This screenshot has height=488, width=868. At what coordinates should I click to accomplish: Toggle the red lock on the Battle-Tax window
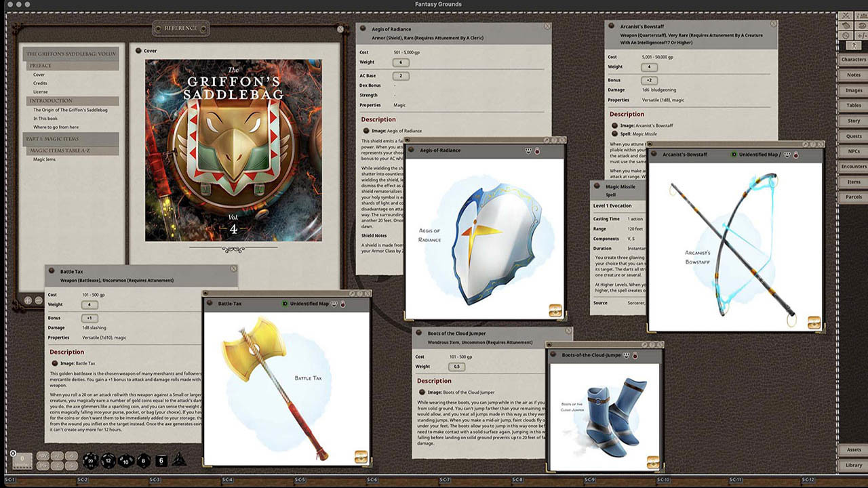pos(343,304)
